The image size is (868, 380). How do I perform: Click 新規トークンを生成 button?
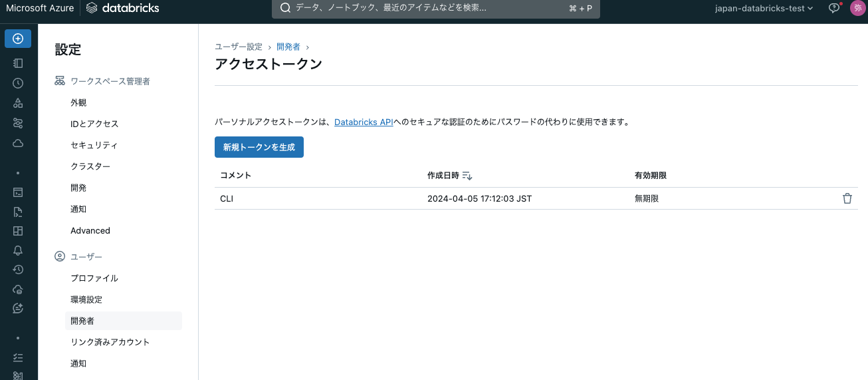259,147
